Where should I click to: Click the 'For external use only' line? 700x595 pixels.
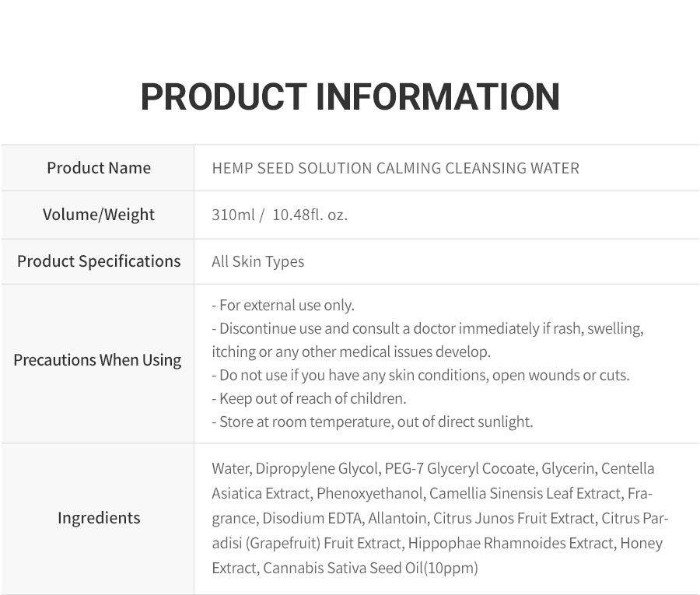(283, 306)
